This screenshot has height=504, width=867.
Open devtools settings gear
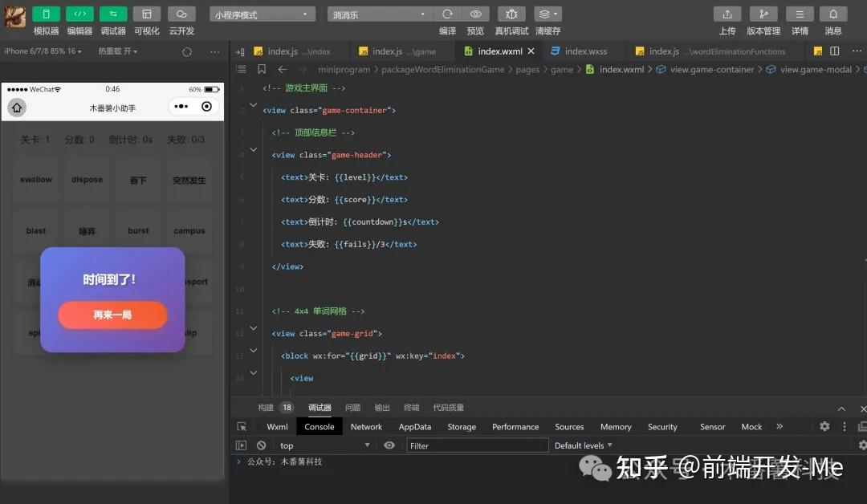[x=824, y=426]
